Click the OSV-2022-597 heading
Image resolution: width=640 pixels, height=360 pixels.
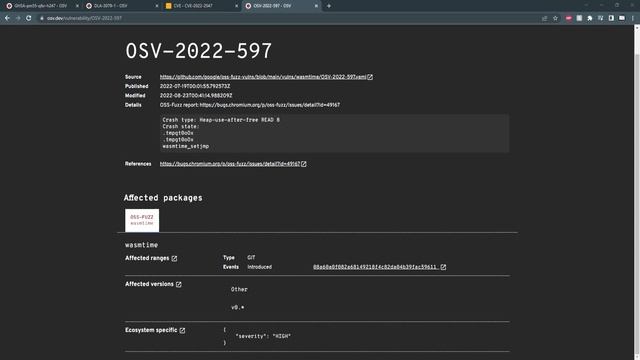(198, 51)
